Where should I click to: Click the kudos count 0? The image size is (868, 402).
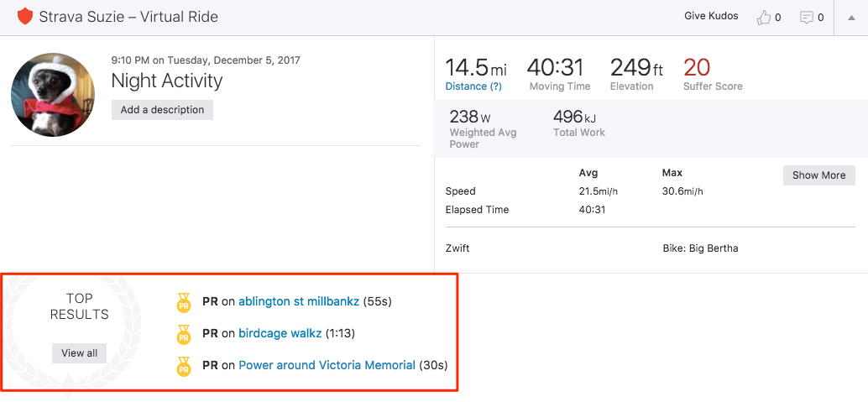click(x=778, y=18)
